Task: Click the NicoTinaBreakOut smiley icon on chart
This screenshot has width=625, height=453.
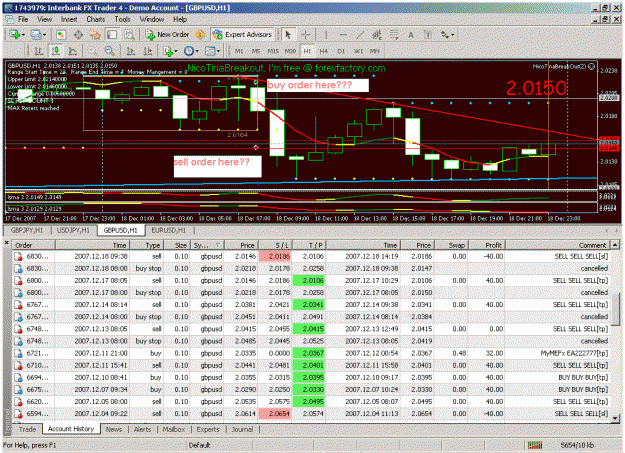Action: [592, 67]
